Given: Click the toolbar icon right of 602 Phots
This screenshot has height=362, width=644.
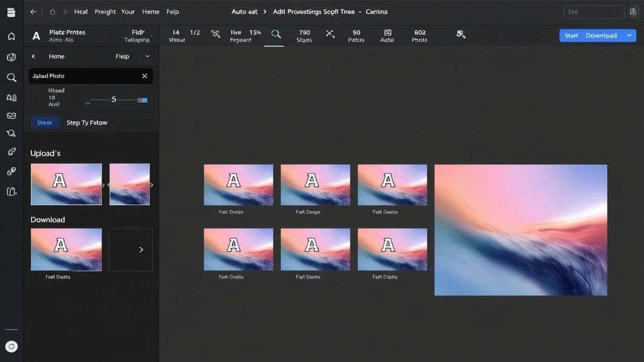Looking at the screenshot, I should pos(460,34).
